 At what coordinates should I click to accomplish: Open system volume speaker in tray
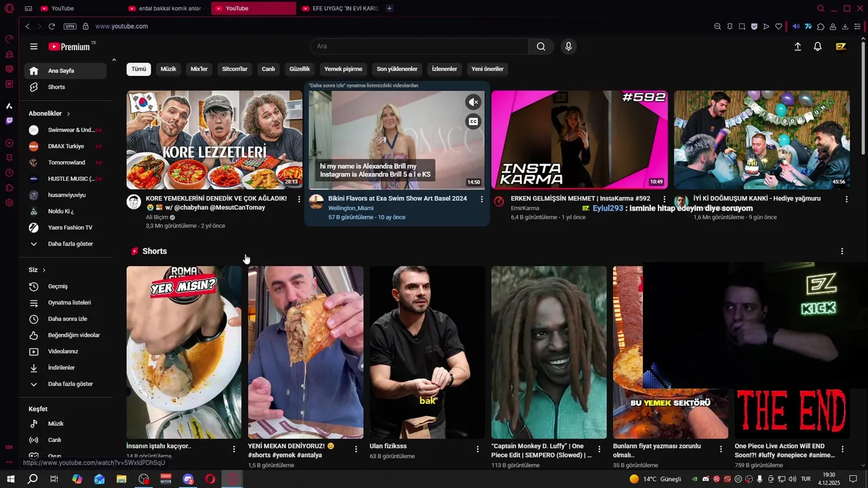[792, 479]
